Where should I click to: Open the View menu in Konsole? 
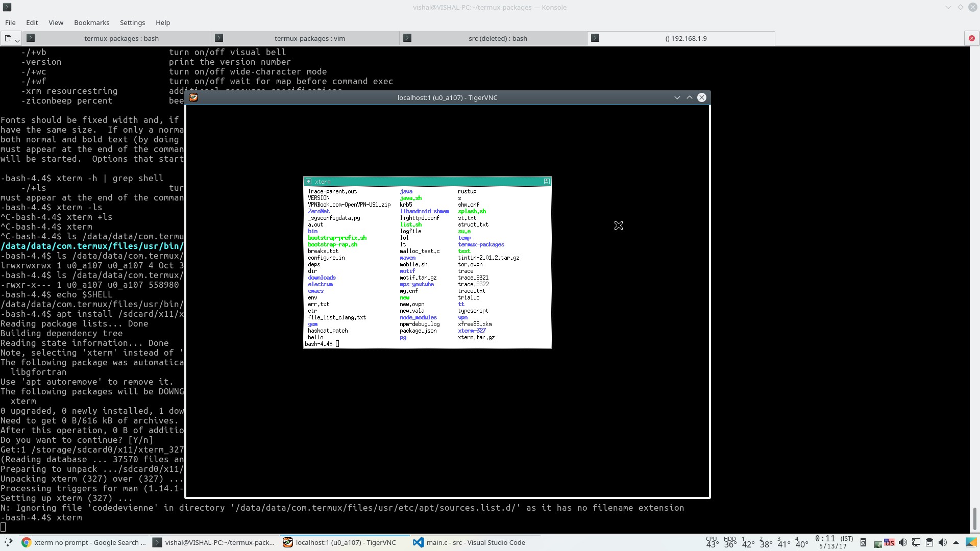56,22
